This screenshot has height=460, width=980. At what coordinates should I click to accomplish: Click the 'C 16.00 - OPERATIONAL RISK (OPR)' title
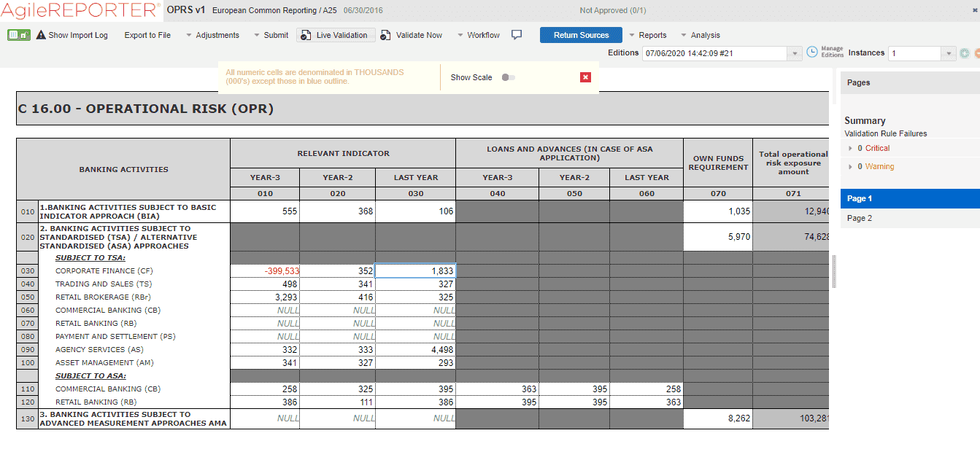pyautogui.click(x=146, y=109)
